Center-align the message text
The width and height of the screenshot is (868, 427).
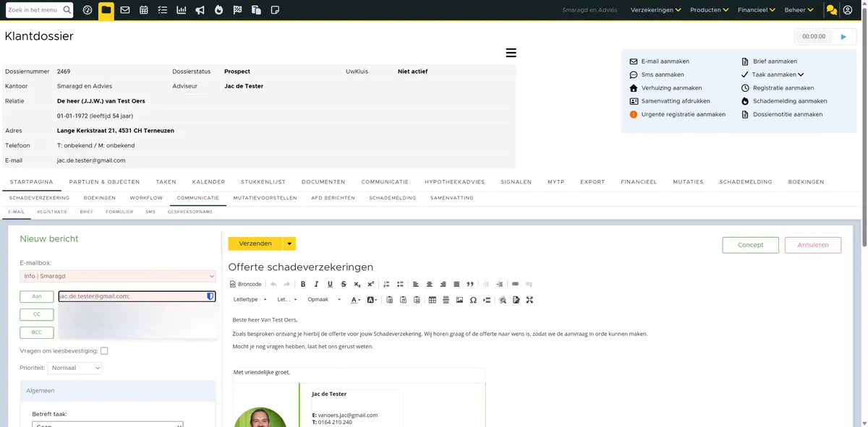pos(430,284)
